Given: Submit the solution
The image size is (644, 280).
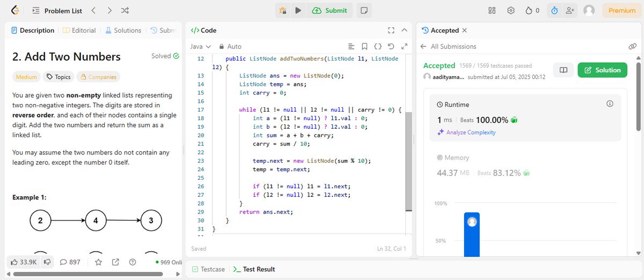Looking at the screenshot, I should coord(329,10).
